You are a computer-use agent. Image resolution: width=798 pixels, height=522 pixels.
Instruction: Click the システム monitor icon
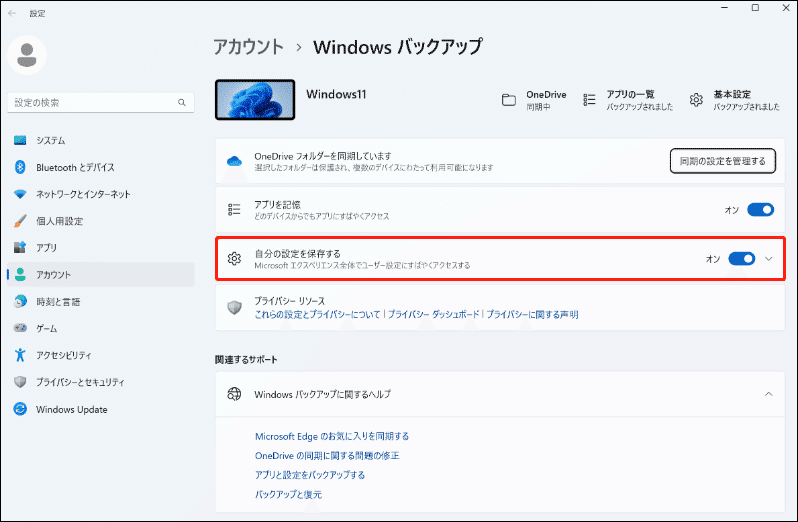pos(20,140)
